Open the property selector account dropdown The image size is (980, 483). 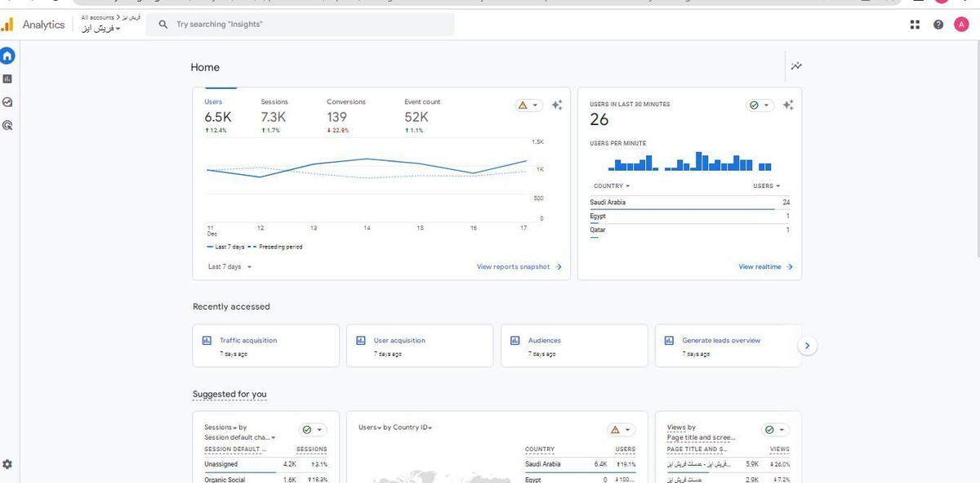point(101,29)
